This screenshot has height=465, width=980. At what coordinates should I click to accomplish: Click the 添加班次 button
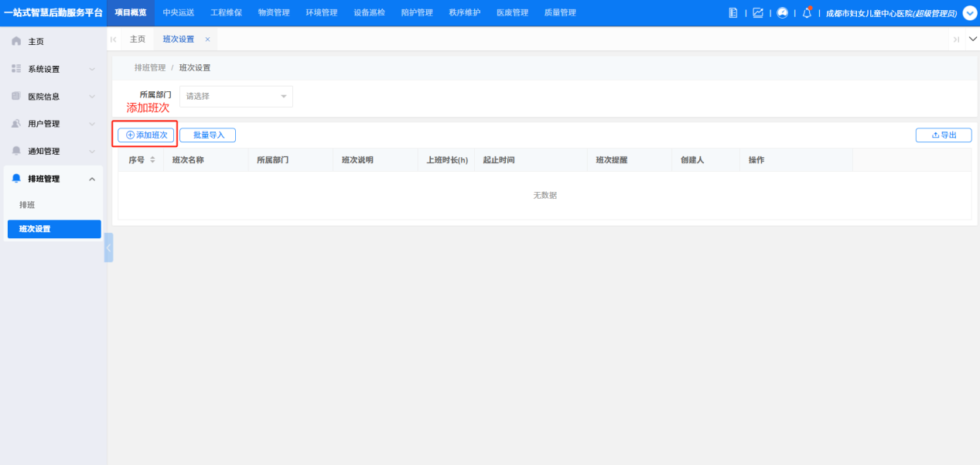click(x=146, y=135)
